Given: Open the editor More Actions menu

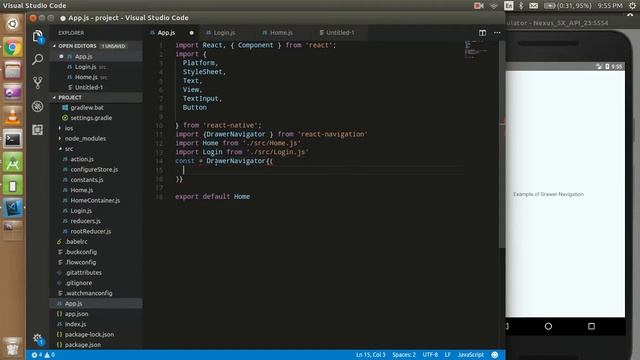Looking at the screenshot, I should click(x=497, y=33).
